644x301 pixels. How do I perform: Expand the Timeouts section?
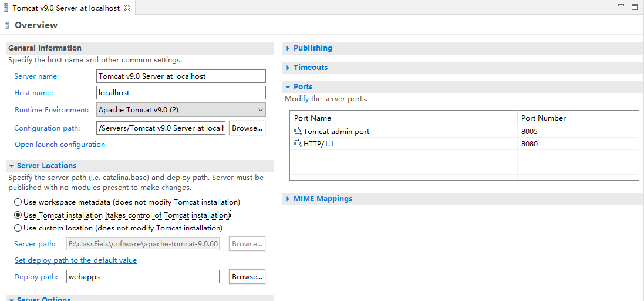288,68
